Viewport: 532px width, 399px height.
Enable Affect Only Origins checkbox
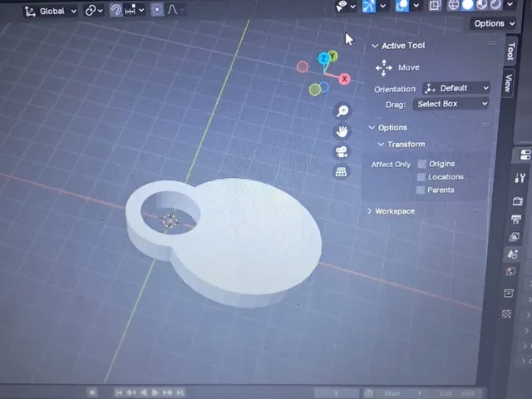click(421, 164)
